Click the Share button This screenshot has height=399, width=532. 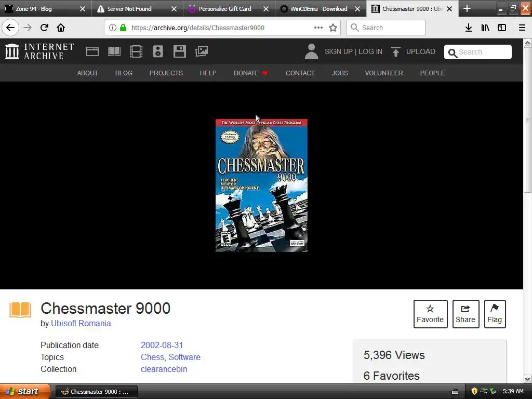pyautogui.click(x=465, y=314)
